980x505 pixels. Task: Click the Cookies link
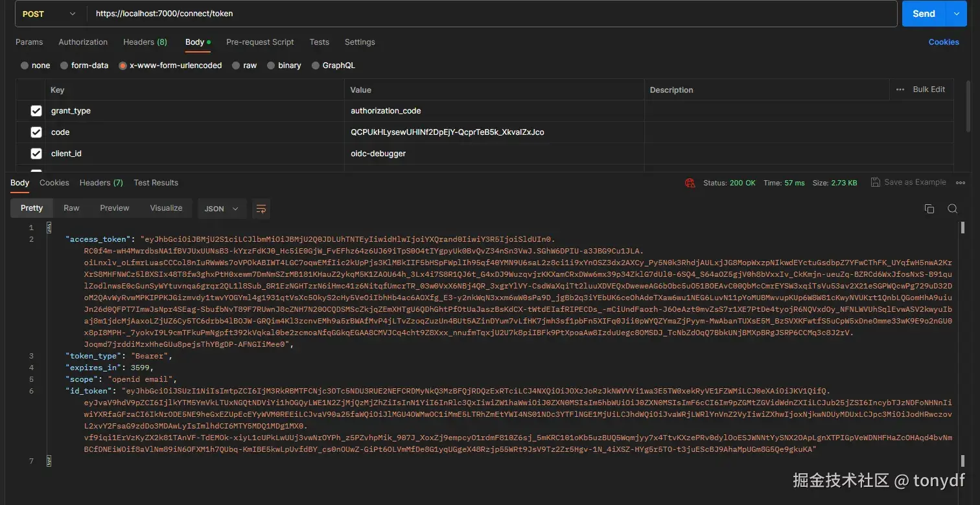944,42
